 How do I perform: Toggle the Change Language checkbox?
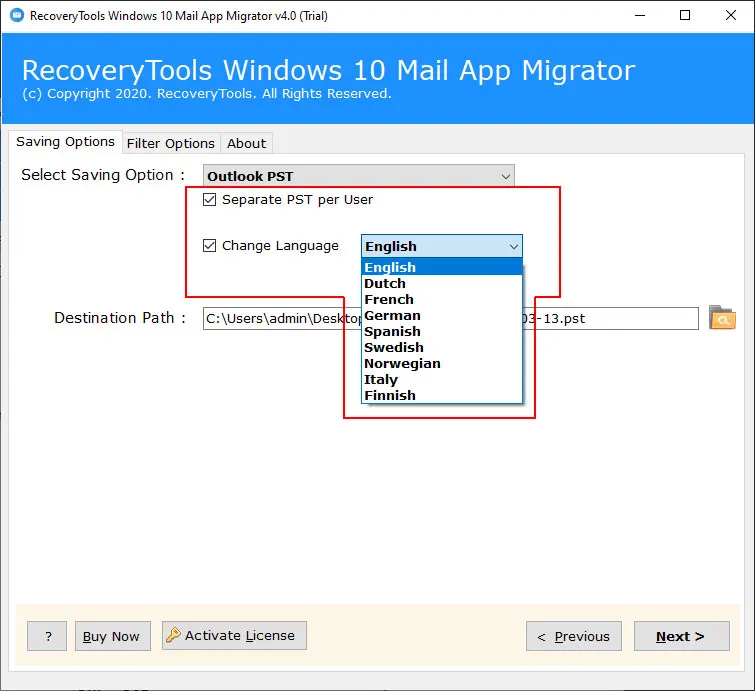pyautogui.click(x=209, y=246)
